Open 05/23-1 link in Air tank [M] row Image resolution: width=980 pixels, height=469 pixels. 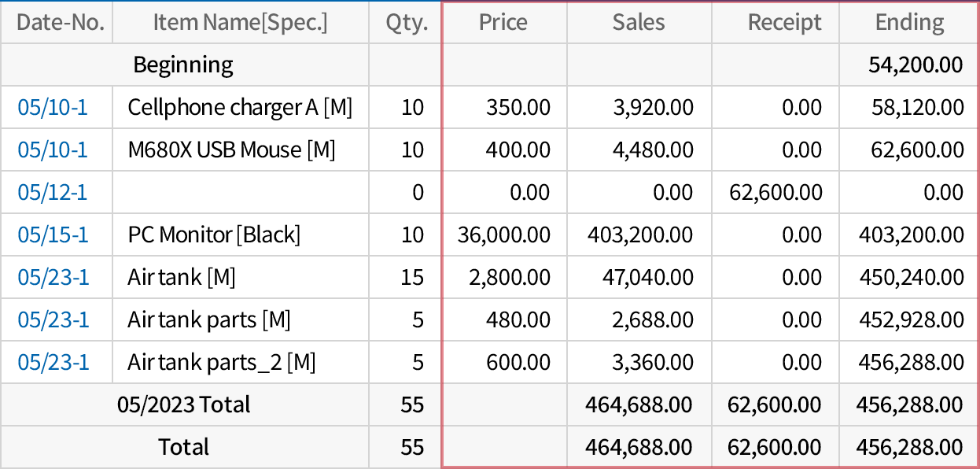coord(53,277)
